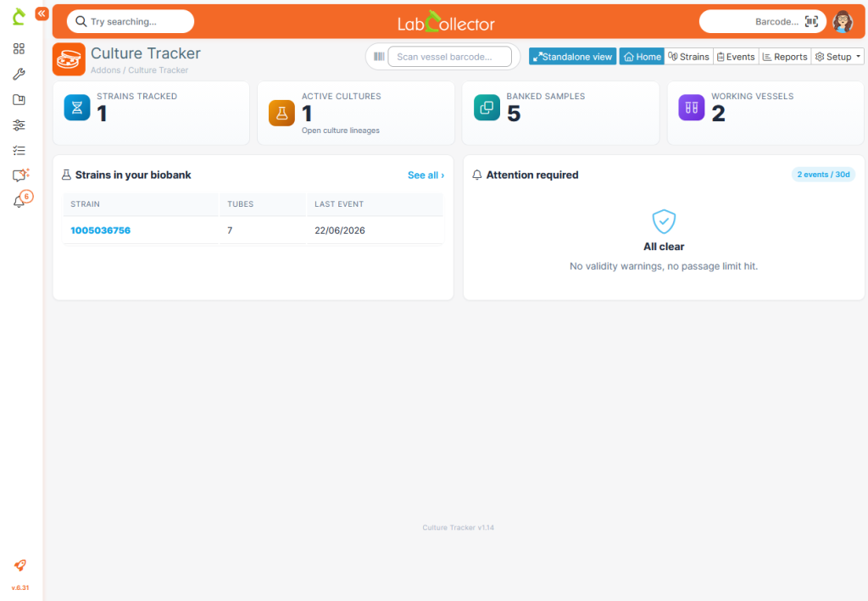Focus the Try searching field
The height and width of the screenshot is (601, 868).
click(x=131, y=21)
